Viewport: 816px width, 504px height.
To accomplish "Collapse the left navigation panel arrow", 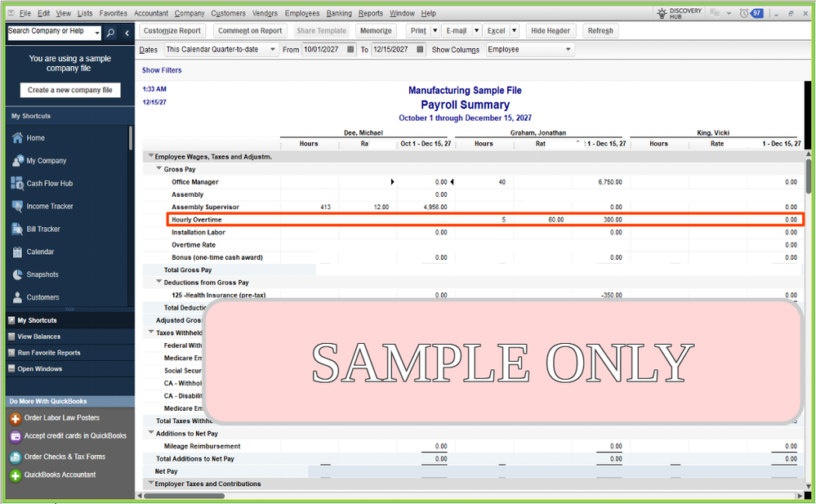I will 127,33.
